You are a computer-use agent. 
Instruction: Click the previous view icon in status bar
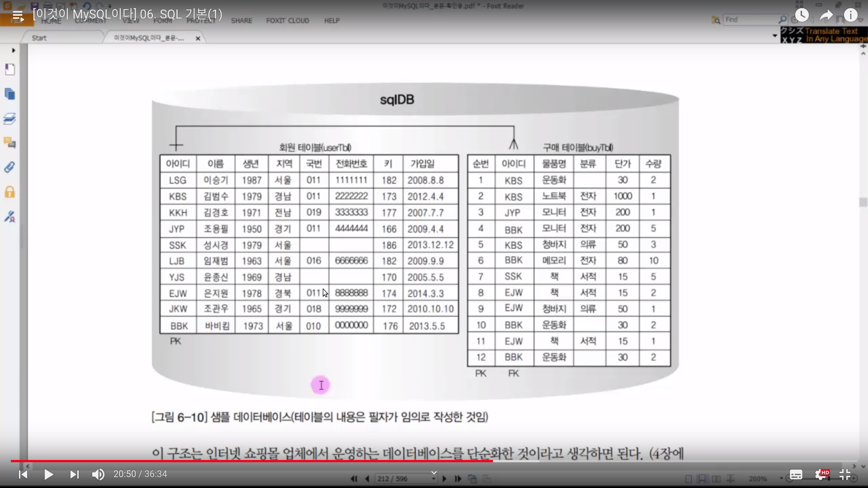pos(472,479)
